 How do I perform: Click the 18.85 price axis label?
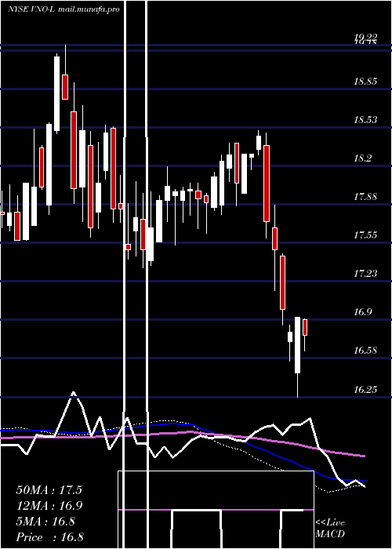(365, 82)
